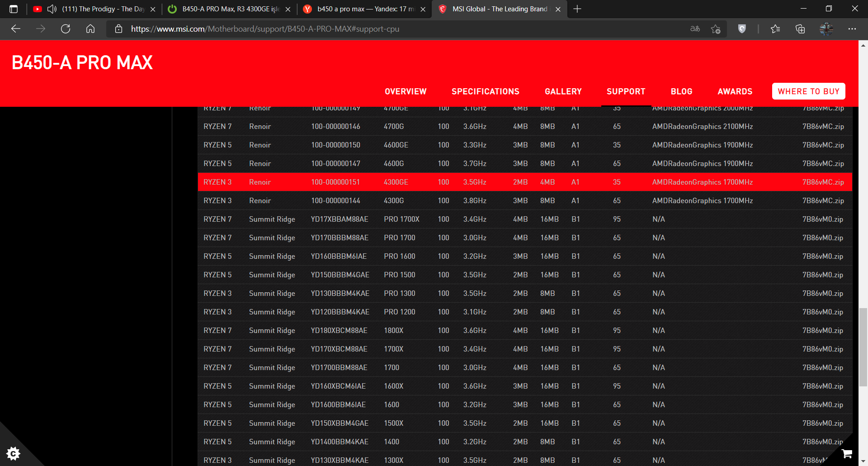Click the WHERE TO BUY button
The height and width of the screenshot is (466, 868).
[x=809, y=91]
